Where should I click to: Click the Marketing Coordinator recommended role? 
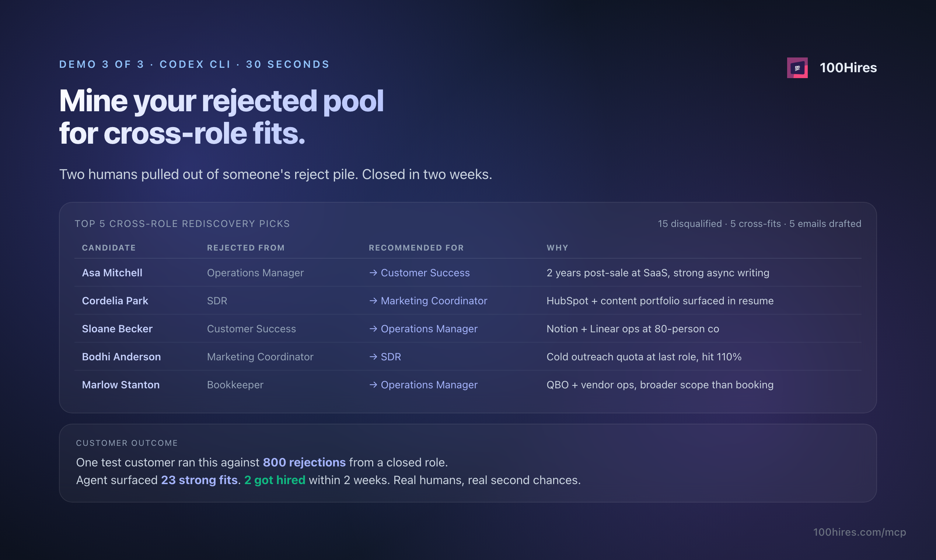click(434, 301)
